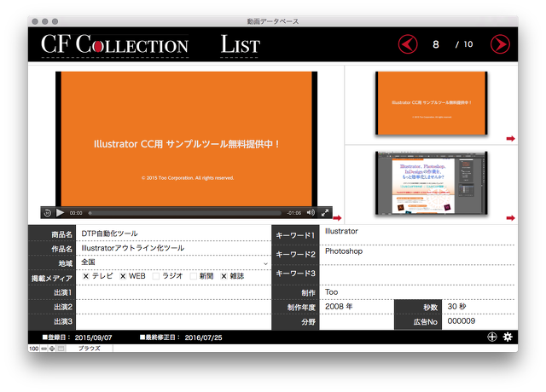This screenshot has height=392, width=546.
Task: Uncheck the WEB media checkbox
Action: [x=123, y=276]
